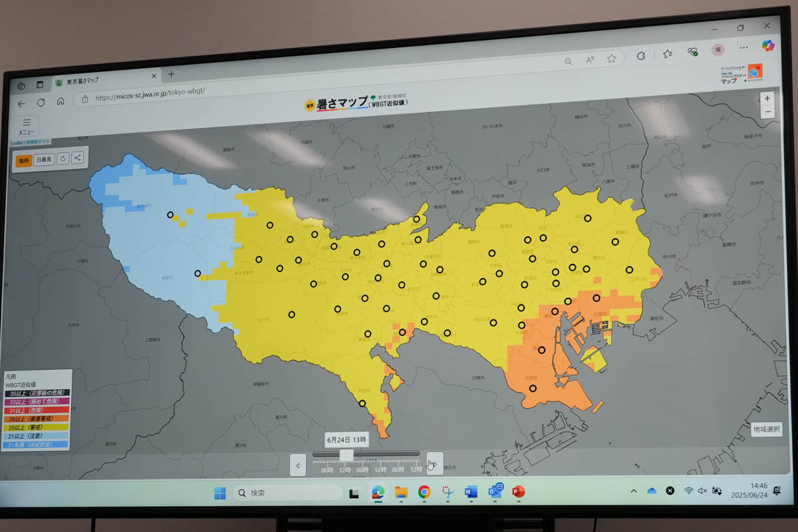Open the メニュー hamburger menu
The width and height of the screenshot is (798, 532).
(27, 126)
